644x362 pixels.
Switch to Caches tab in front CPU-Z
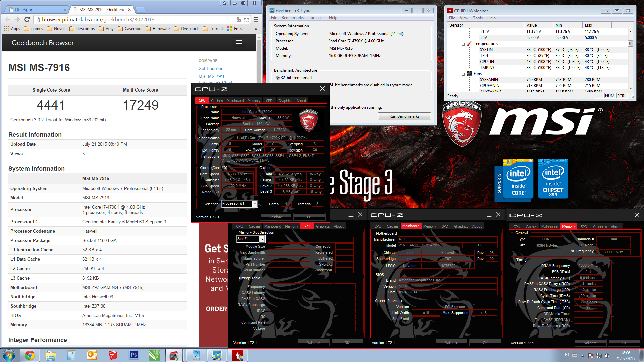pos(217,101)
